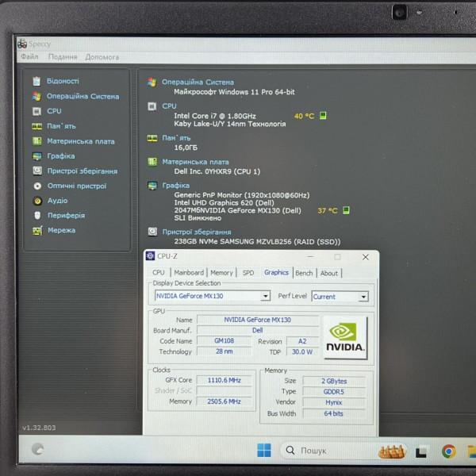The image size is (476, 476).
Task: Click the GPU Name field in CPU-Z
Action: [x=257, y=320]
